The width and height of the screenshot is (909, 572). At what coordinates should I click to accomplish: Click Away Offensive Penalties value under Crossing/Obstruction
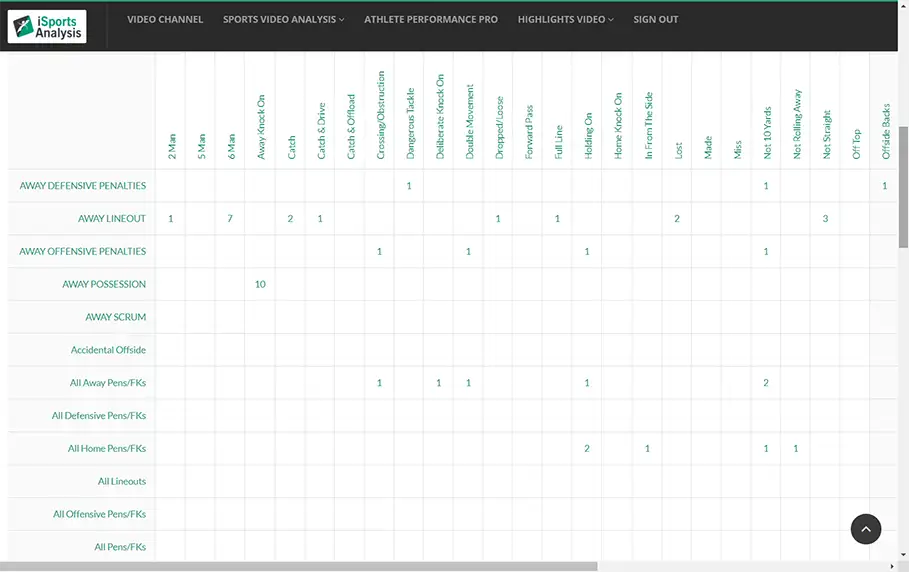pos(379,252)
